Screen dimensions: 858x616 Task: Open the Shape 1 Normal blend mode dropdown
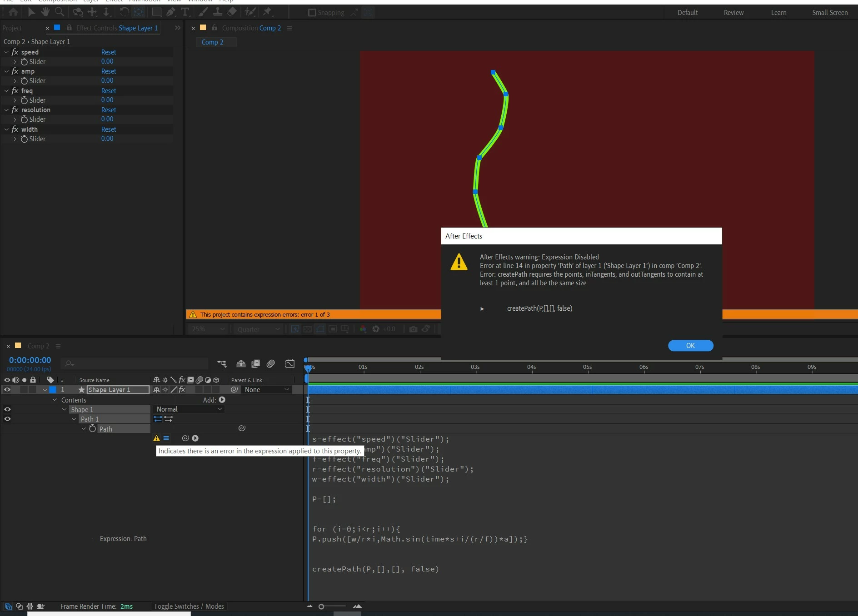[189, 409]
